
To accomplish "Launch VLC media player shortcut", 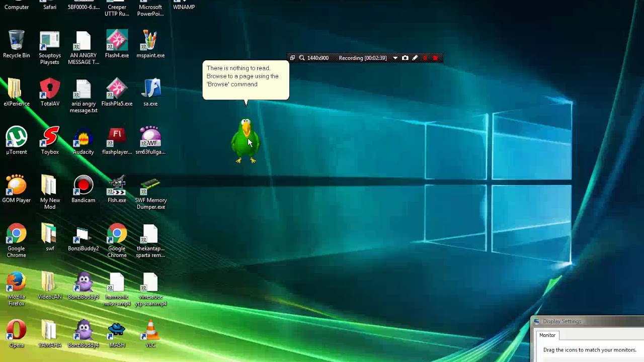I will [x=150, y=334].
